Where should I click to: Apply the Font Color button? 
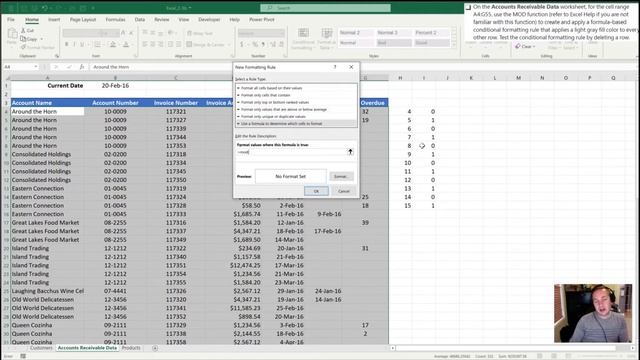click(x=126, y=44)
